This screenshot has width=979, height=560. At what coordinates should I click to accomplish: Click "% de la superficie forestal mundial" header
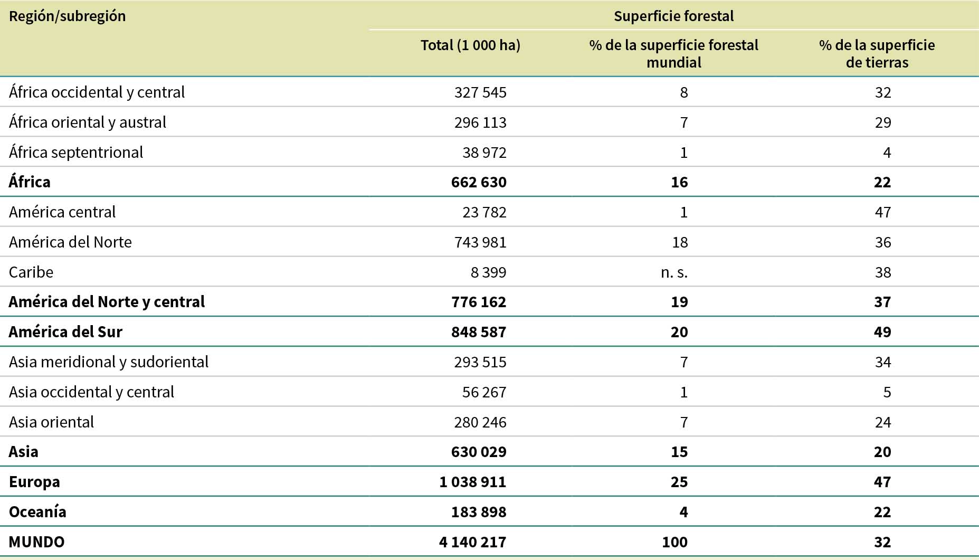point(673,54)
